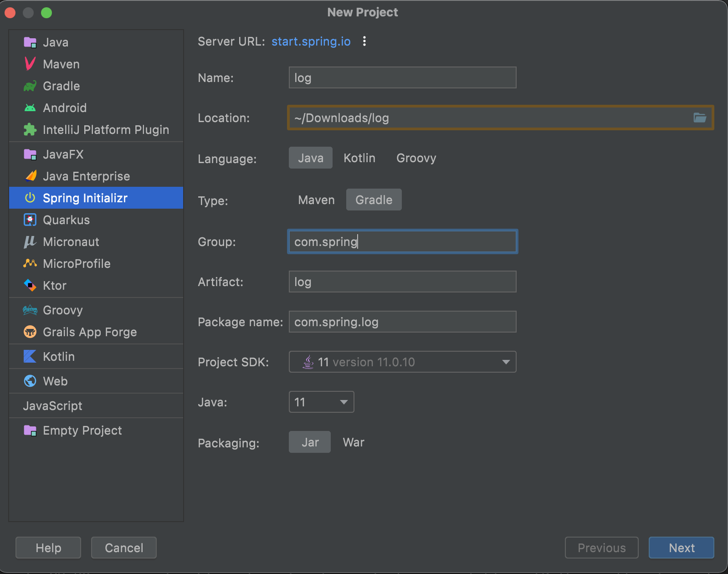Set packaging to Jar

(x=310, y=442)
